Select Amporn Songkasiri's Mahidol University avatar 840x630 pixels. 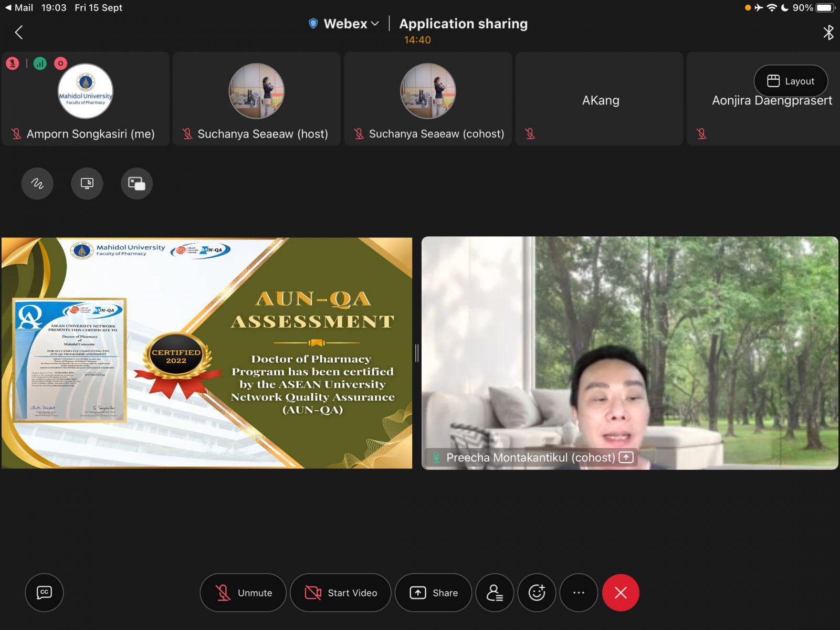[x=86, y=91]
